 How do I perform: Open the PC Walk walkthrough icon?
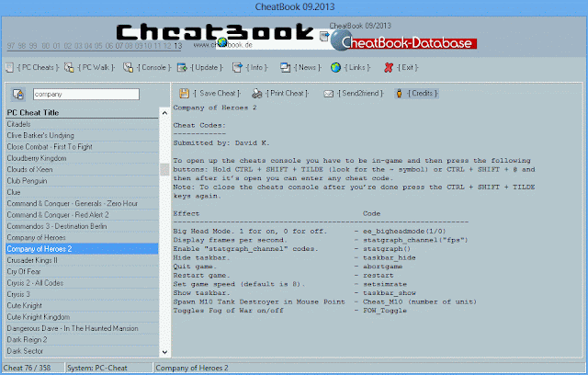[x=69, y=67]
